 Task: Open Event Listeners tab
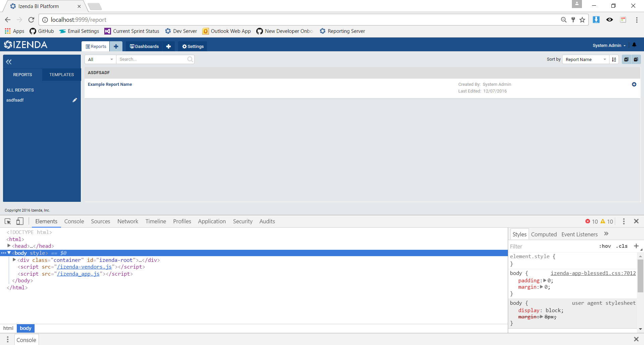(580, 234)
